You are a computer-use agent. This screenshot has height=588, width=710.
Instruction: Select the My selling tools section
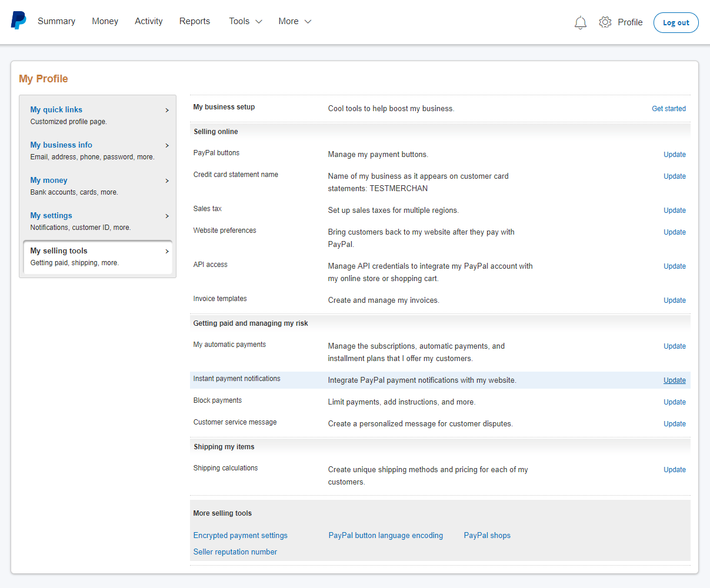tap(98, 257)
